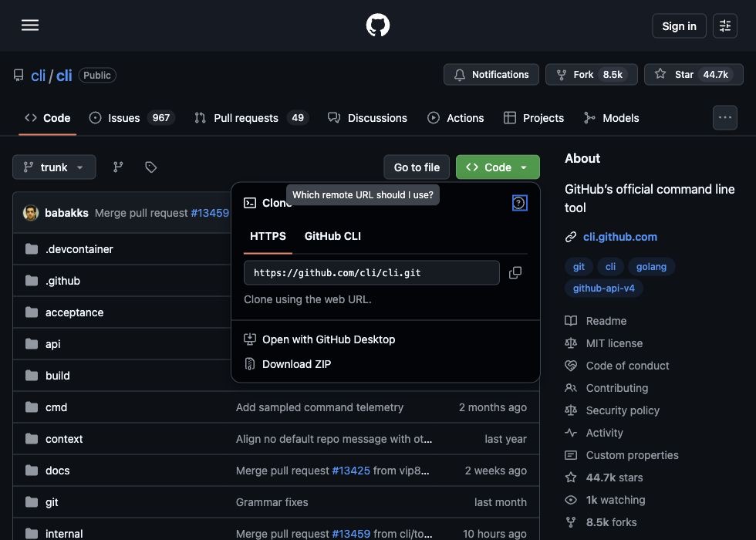
Task: Open the MIT license link
Action: coord(603,343)
